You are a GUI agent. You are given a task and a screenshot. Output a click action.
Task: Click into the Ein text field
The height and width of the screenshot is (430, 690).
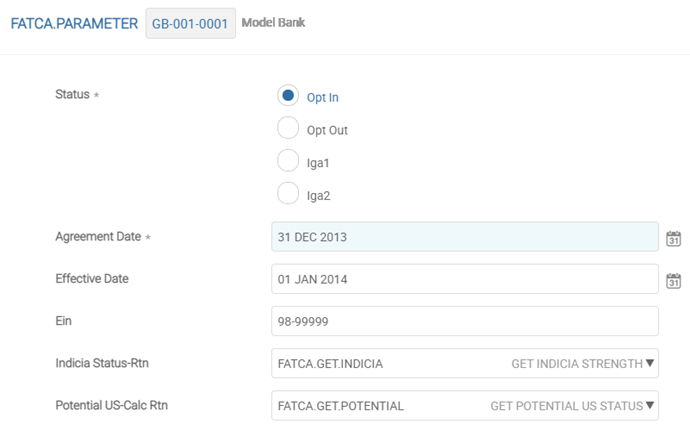(x=464, y=321)
